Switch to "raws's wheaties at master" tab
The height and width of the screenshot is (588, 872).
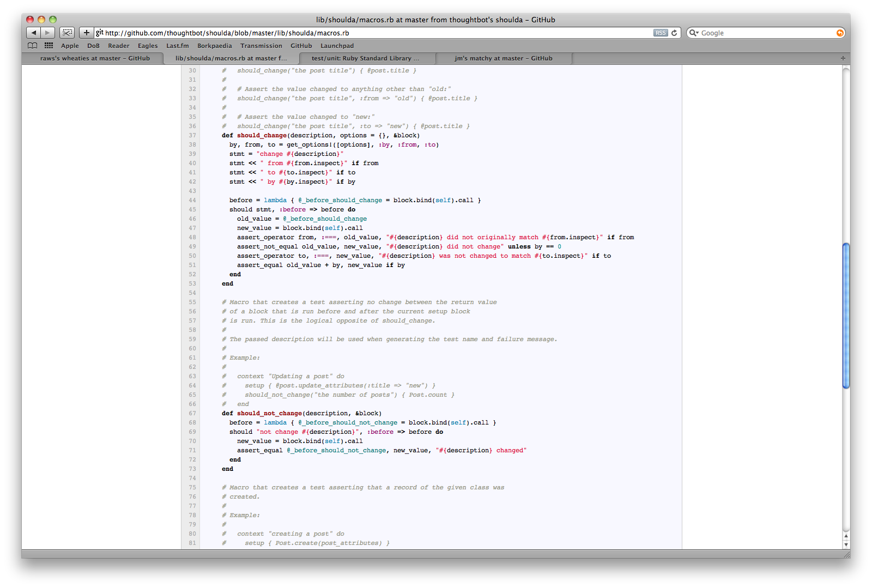point(95,58)
